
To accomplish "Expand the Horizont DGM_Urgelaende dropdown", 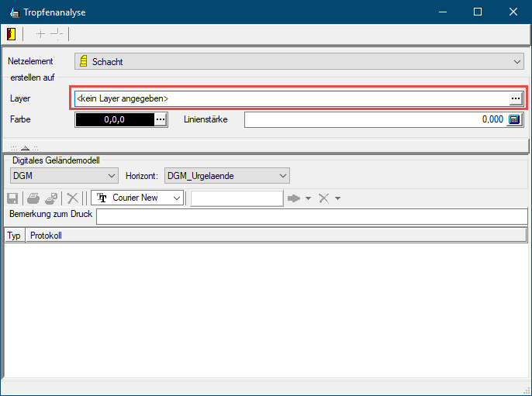I will tap(283, 176).
